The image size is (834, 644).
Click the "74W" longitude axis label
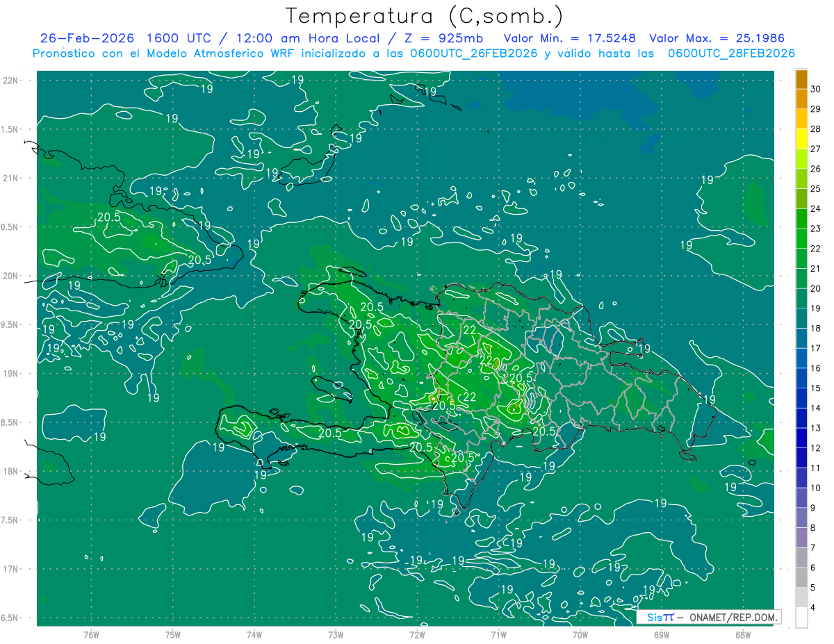pos(254,635)
